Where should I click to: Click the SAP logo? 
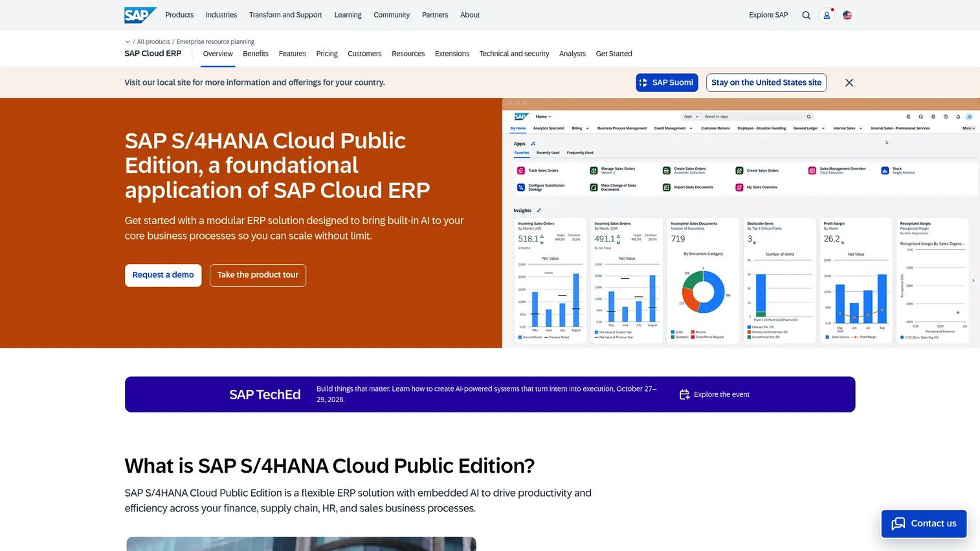(140, 15)
